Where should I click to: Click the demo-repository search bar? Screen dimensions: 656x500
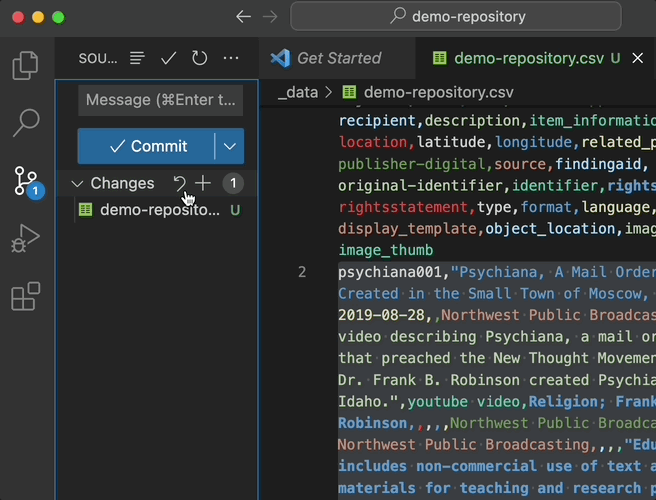(456, 17)
